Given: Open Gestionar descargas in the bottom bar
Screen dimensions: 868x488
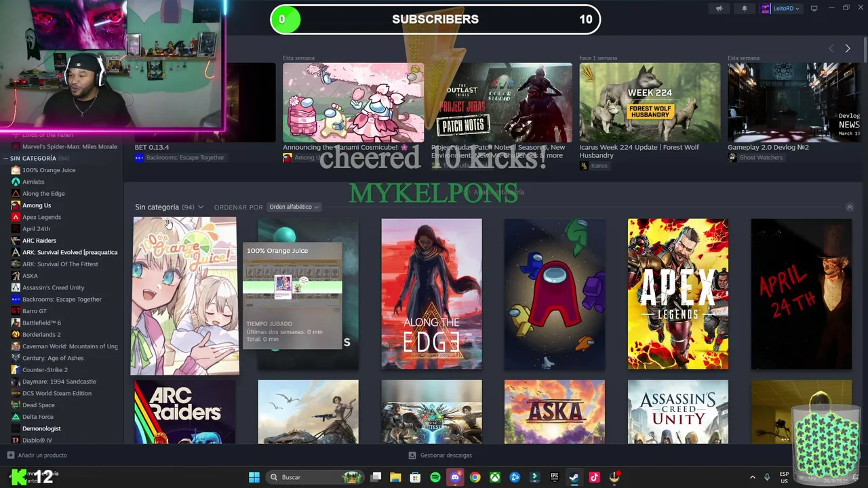Looking at the screenshot, I should point(440,455).
